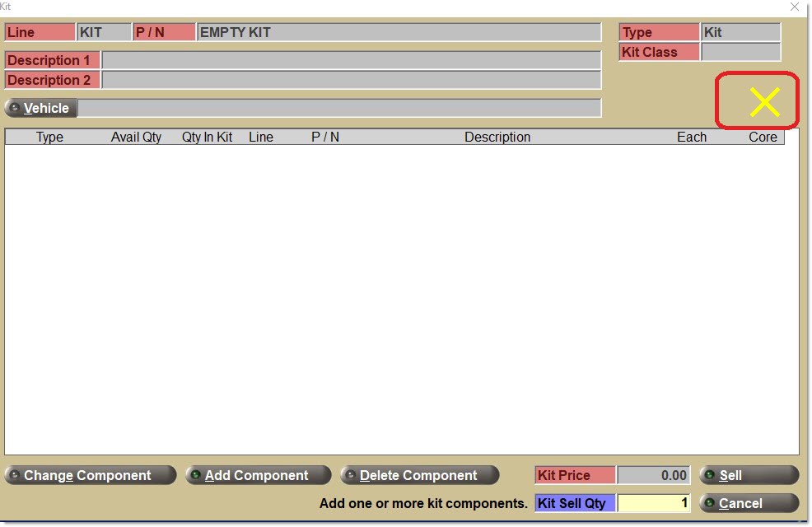Click the Line field containing KIT

[x=104, y=33]
